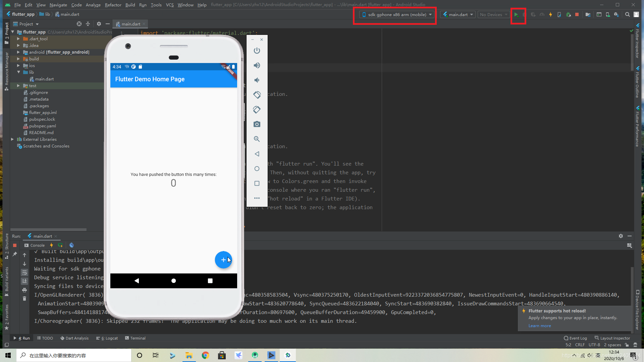The image size is (644, 362).
Task: Open the VCS menu
Action: [x=170, y=5]
